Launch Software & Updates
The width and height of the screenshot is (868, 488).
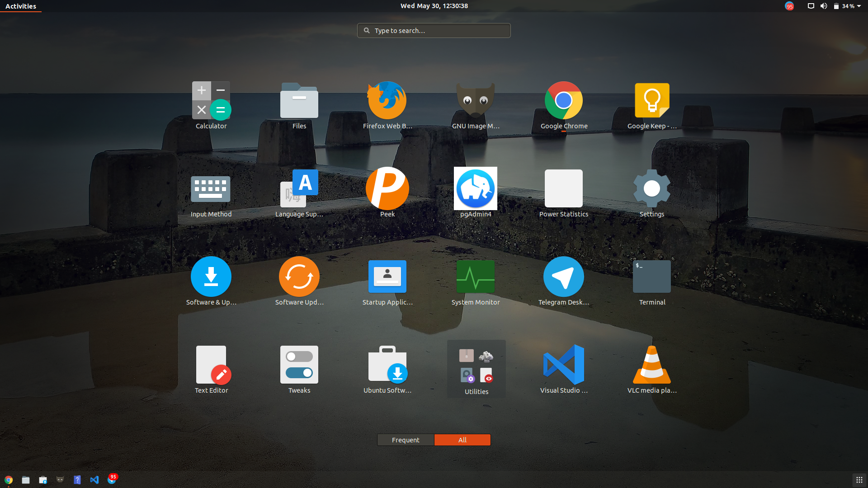click(211, 282)
